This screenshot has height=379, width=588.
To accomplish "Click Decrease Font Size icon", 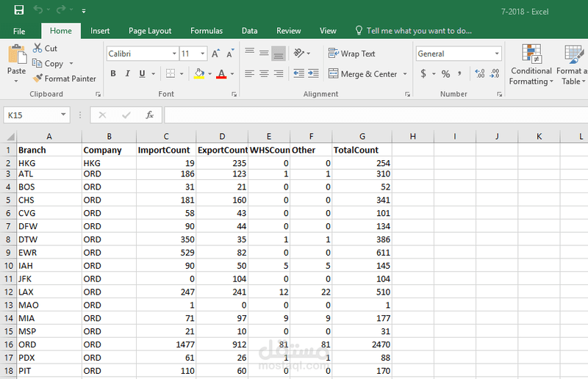I will 230,54.
